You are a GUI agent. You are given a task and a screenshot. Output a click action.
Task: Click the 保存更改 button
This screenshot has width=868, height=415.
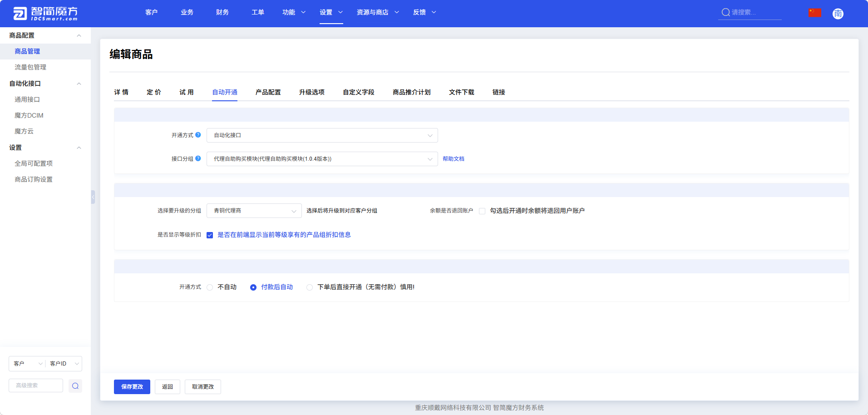point(132,387)
